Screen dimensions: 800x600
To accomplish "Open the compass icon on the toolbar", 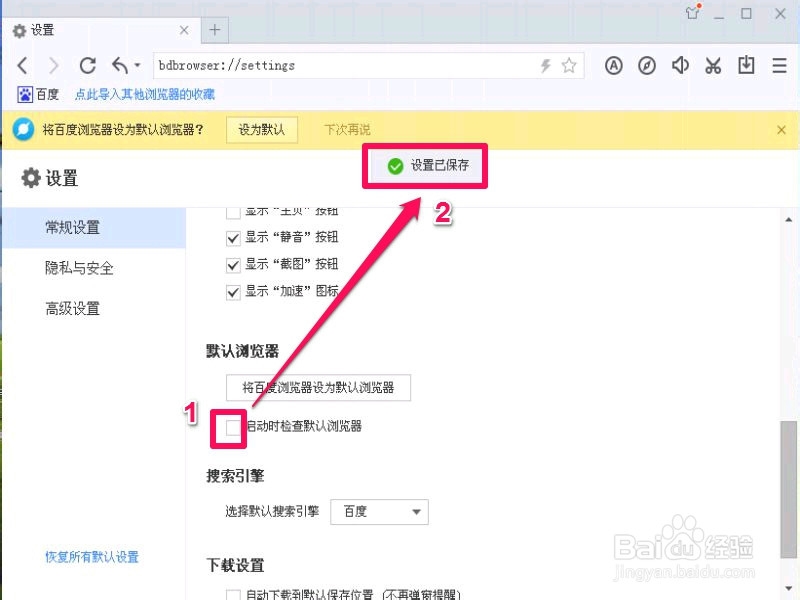I will (647, 65).
